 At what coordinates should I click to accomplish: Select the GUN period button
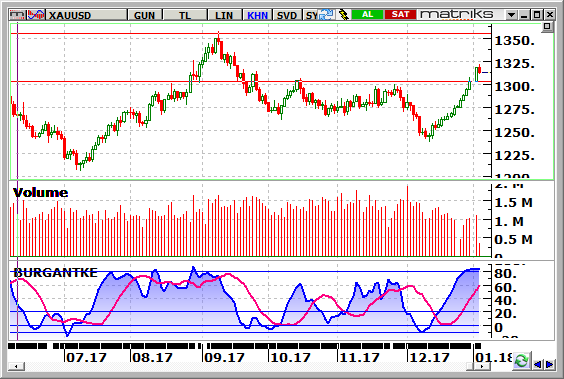click(145, 15)
